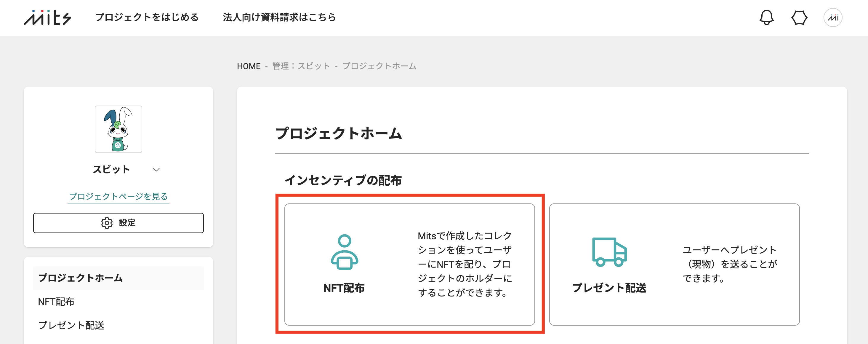This screenshot has height=344, width=868.
Task: Click the ユーザーへプレゼント description text
Action: pyautogui.click(x=730, y=264)
